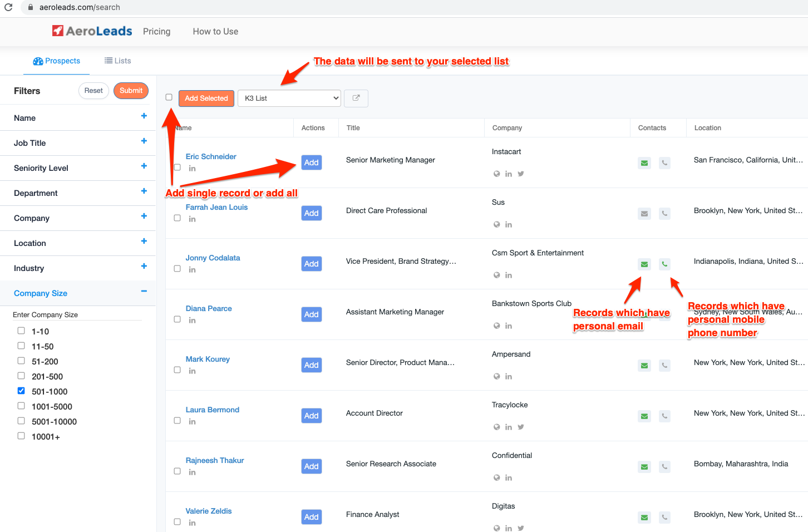Image resolution: width=808 pixels, height=532 pixels.
Task: Switch to the Lists tab
Action: [x=118, y=61]
